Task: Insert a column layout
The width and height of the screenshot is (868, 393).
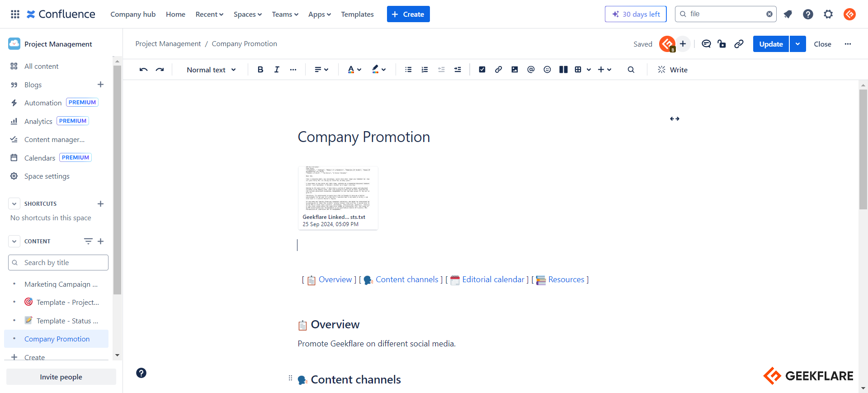Action: pyautogui.click(x=563, y=70)
